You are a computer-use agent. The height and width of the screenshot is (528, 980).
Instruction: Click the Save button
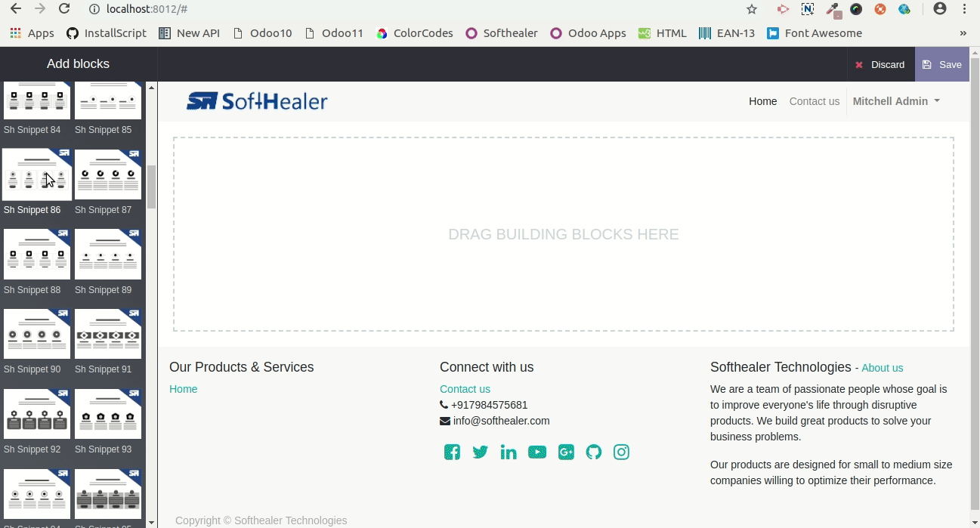(x=942, y=64)
